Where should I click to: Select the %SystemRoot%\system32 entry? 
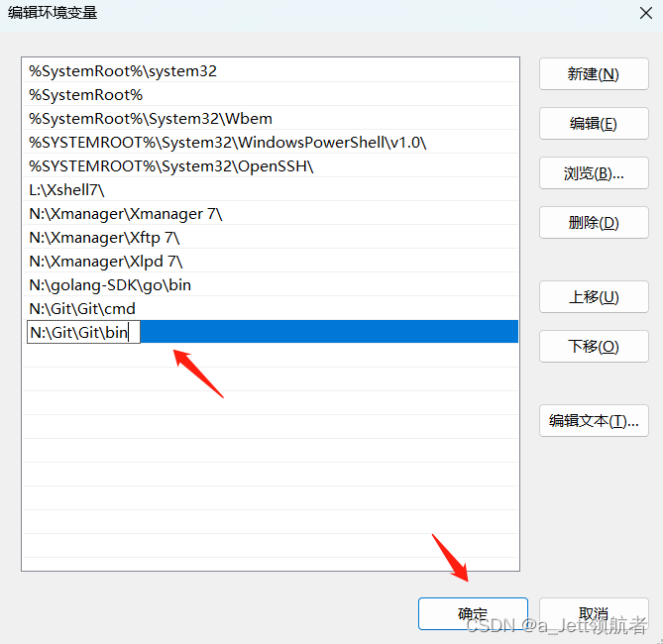tap(271, 70)
